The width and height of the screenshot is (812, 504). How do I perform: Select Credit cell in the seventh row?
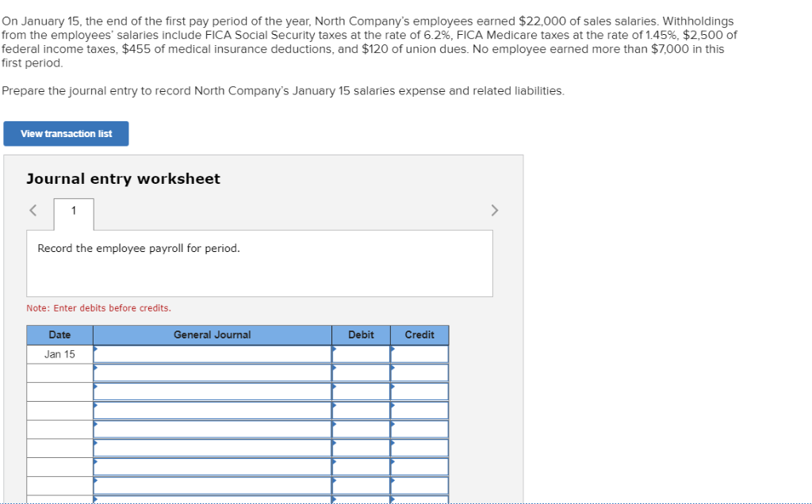(x=419, y=468)
